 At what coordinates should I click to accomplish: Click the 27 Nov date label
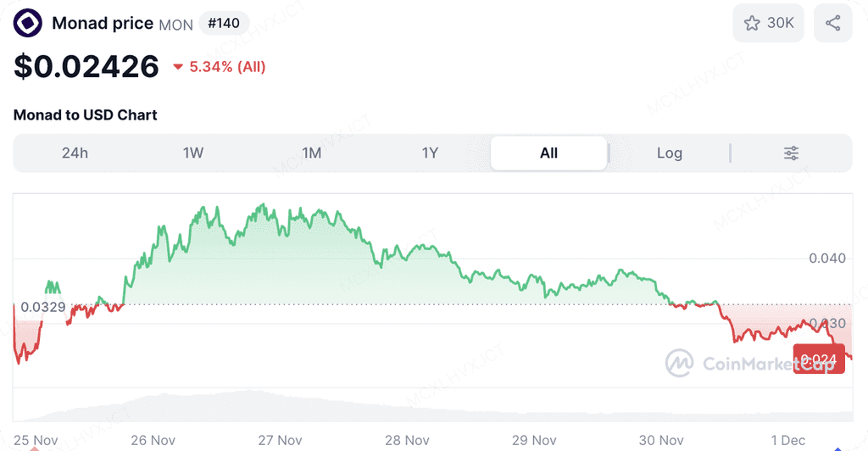[280, 441]
